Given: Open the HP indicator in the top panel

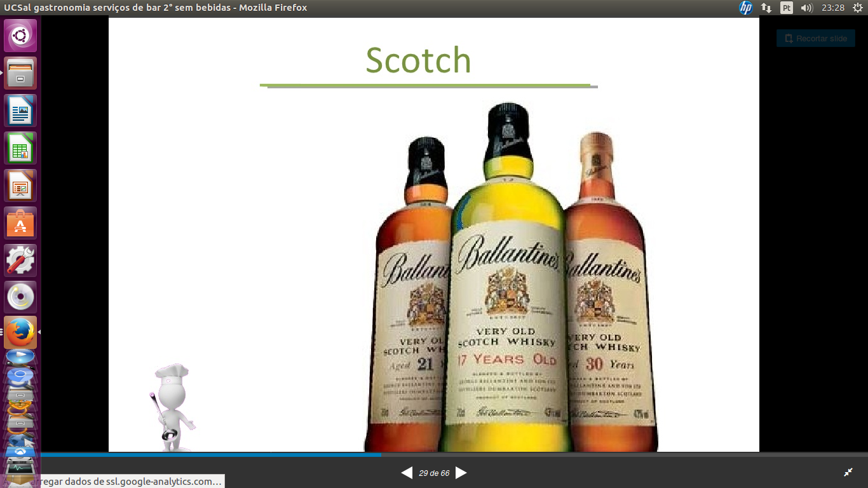Looking at the screenshot, I should [745, 8].
